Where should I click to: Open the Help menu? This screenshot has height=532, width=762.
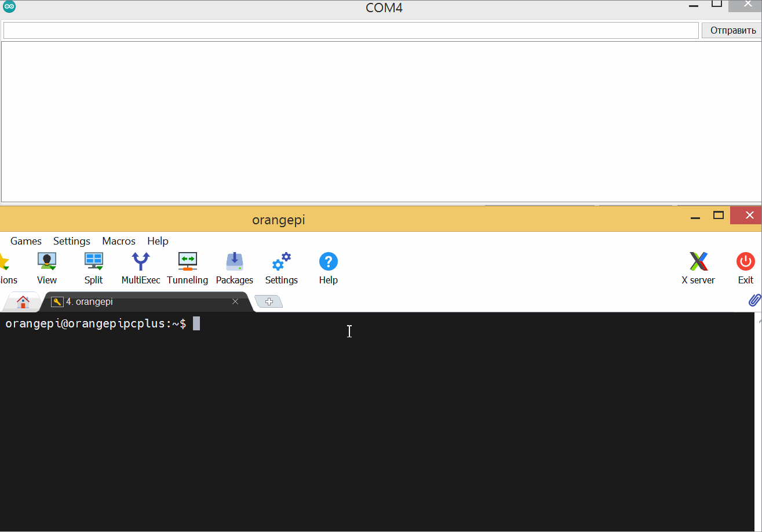158,241
